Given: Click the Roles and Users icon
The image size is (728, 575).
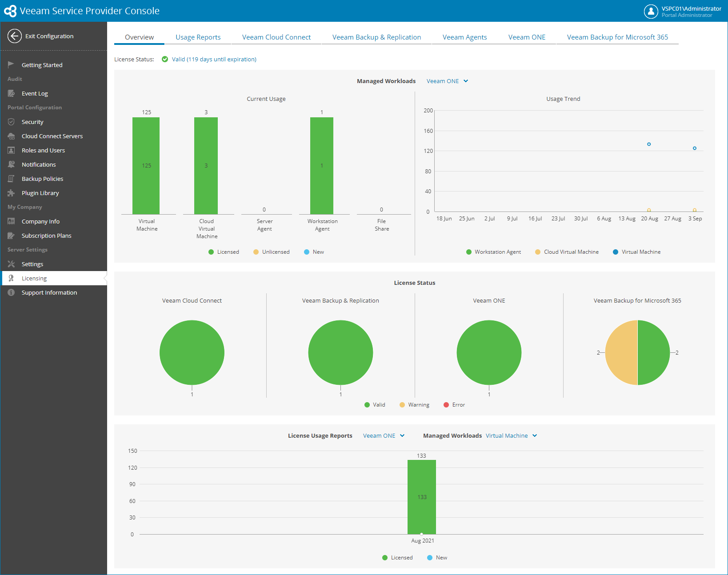Looking at the screenshot, I should (x=11, y=150).
